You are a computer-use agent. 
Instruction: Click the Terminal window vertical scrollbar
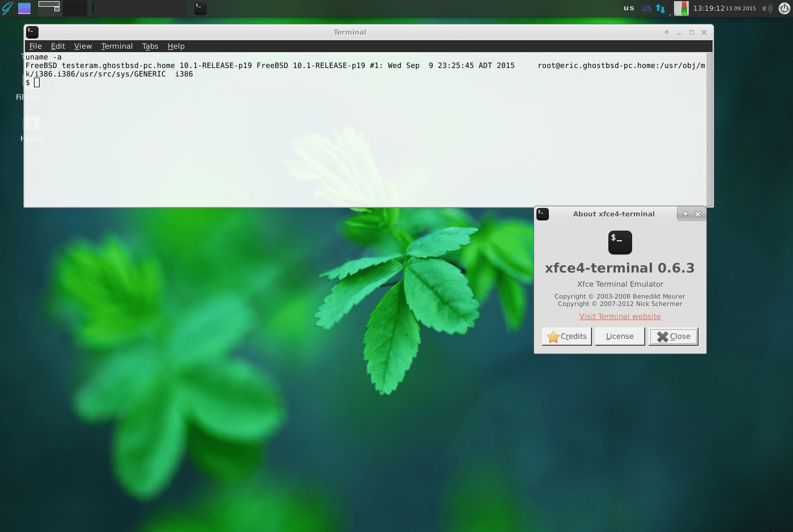(709, 130)
